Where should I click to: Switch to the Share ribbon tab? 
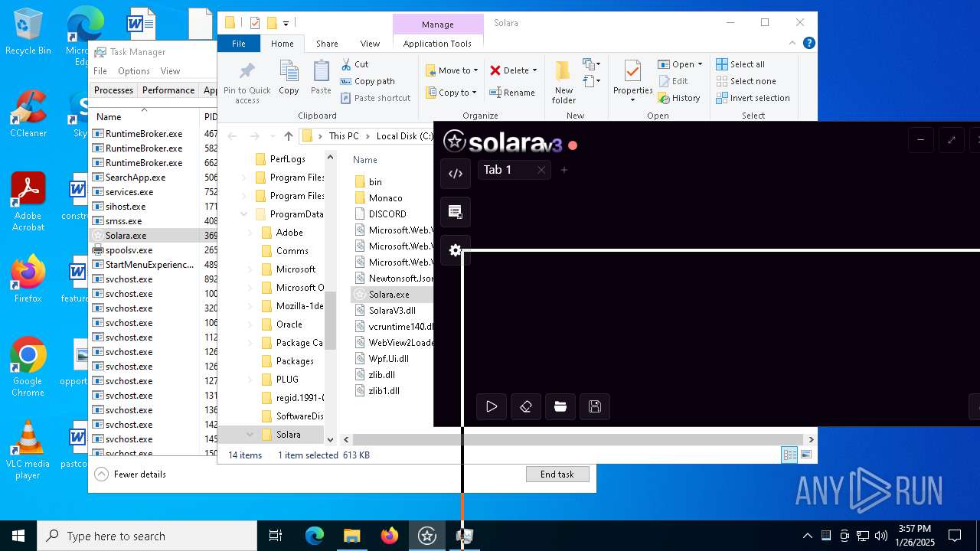click(327, 44)
